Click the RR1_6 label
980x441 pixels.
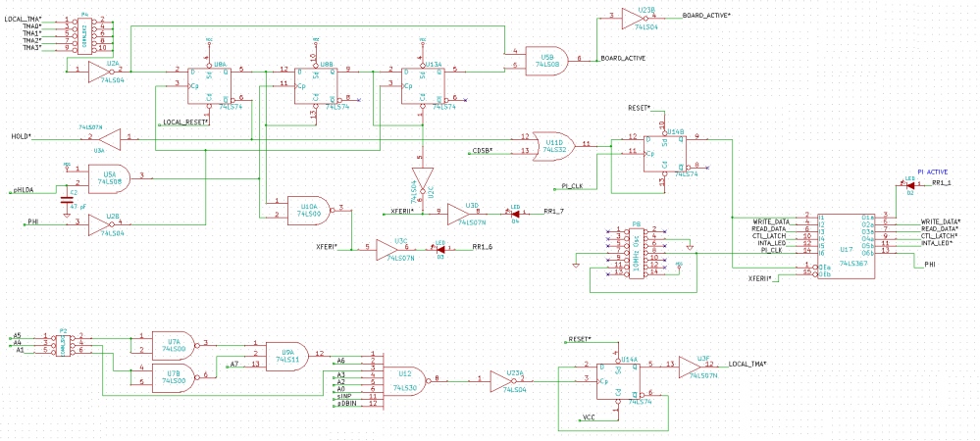[482, 247]
